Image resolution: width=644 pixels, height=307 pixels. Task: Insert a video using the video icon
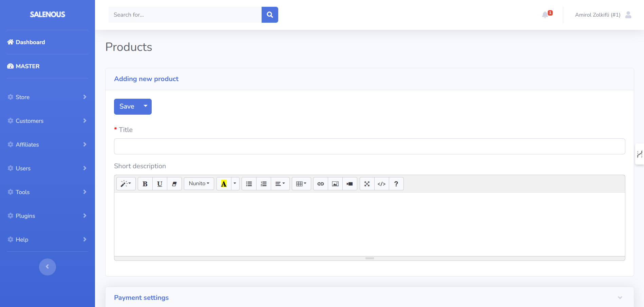coord(350,184)
